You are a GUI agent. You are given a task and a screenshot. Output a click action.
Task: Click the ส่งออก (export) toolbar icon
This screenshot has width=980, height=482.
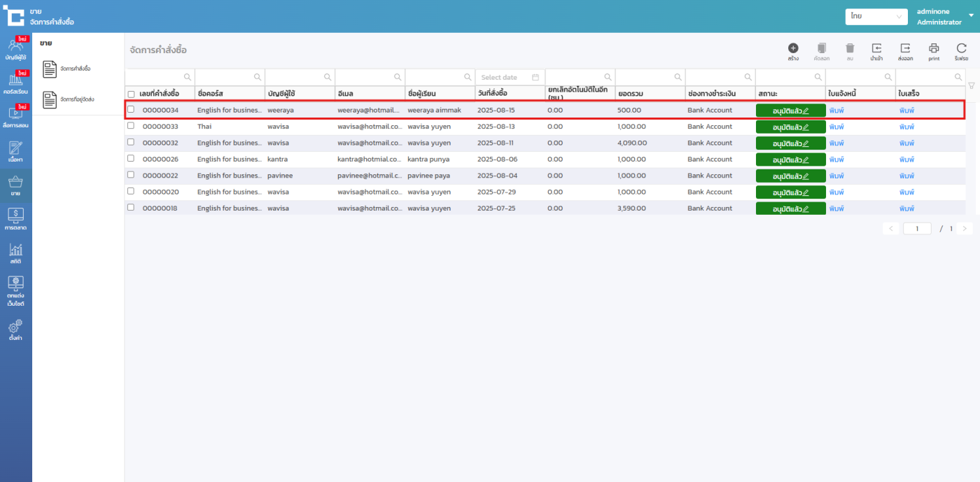905,48
